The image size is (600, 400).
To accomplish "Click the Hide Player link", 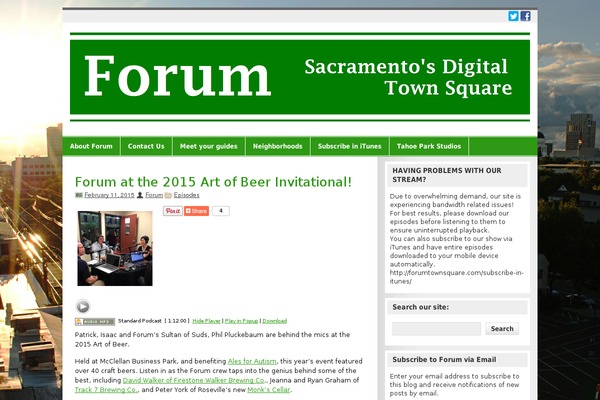I will (206, 321).
